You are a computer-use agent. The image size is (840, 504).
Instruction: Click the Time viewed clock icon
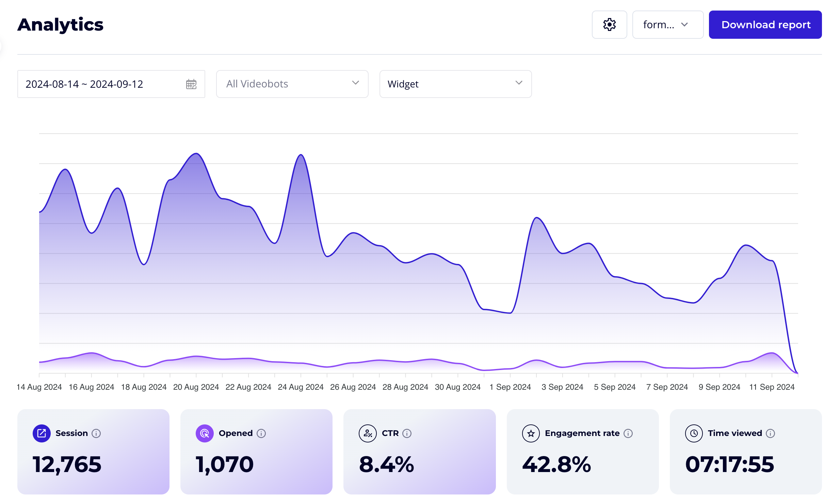[694, 433]
